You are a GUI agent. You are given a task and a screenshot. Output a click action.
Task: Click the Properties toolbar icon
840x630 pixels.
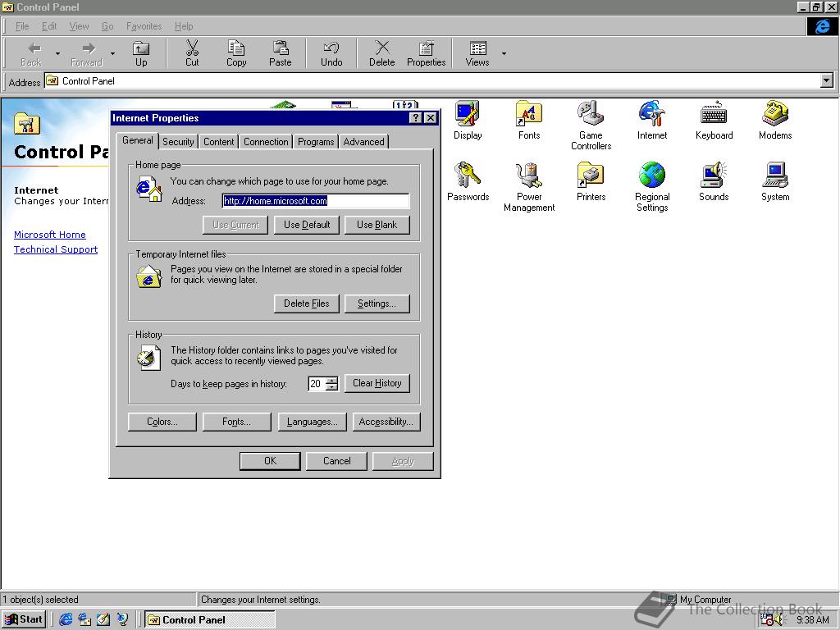coord(426,53)
